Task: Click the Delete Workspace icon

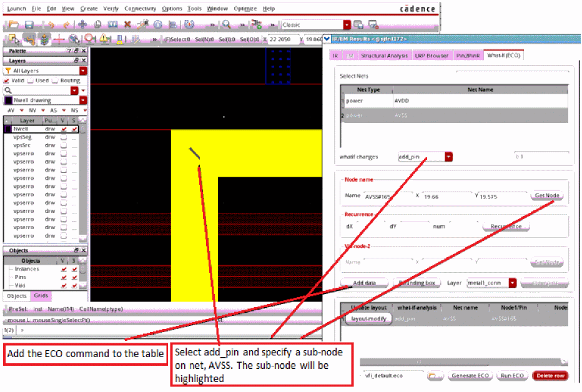Action: click(x=373, y=25)
